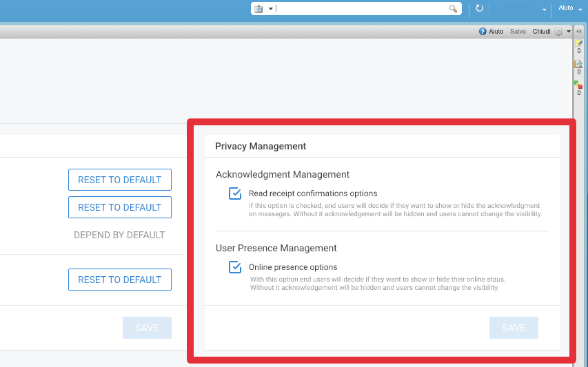
Task: Collapse the side panel with the double-arrow icon
Action: (x=579, y=32)
